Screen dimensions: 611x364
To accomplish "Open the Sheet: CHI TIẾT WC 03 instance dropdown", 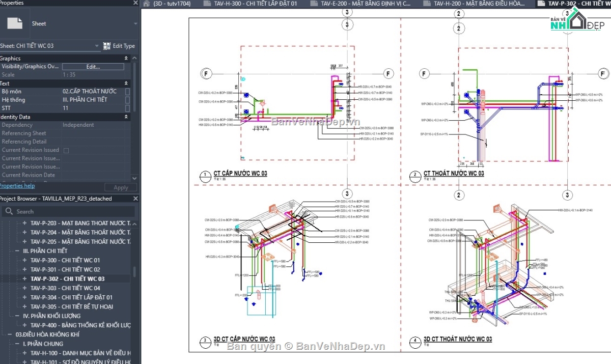I will (x=97, y=46).
